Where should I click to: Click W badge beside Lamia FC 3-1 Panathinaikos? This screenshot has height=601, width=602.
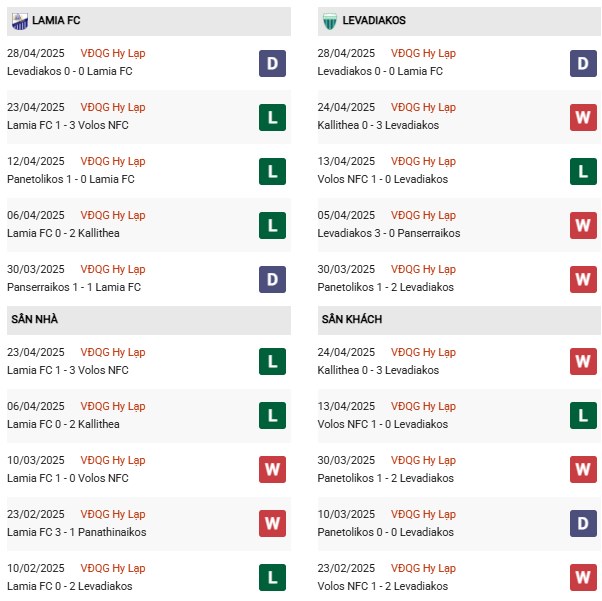point(272,524)
